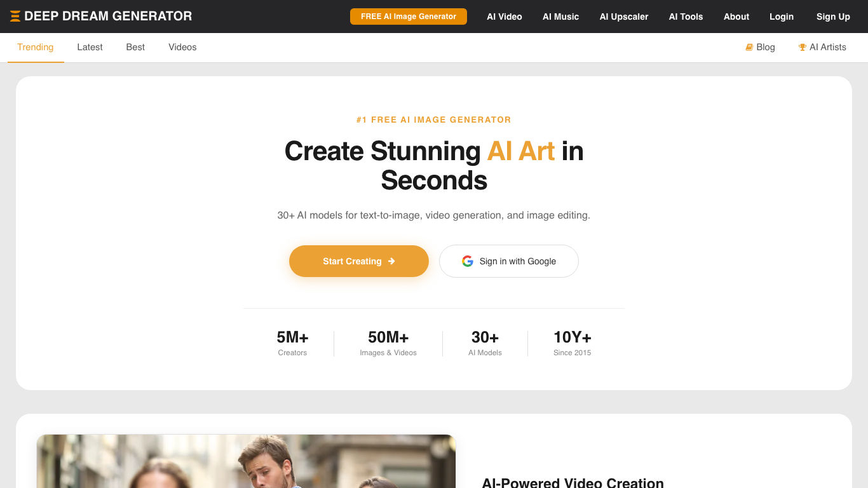Open the AI Video menu item
Screen dimensions: 868x488
(x=505, y=17)
